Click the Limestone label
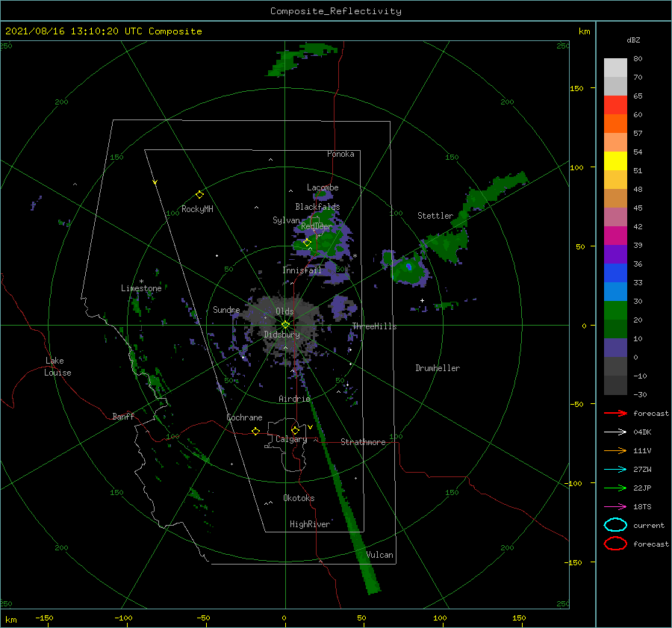Viewport: 672px width, 628px height. (141, 288)
